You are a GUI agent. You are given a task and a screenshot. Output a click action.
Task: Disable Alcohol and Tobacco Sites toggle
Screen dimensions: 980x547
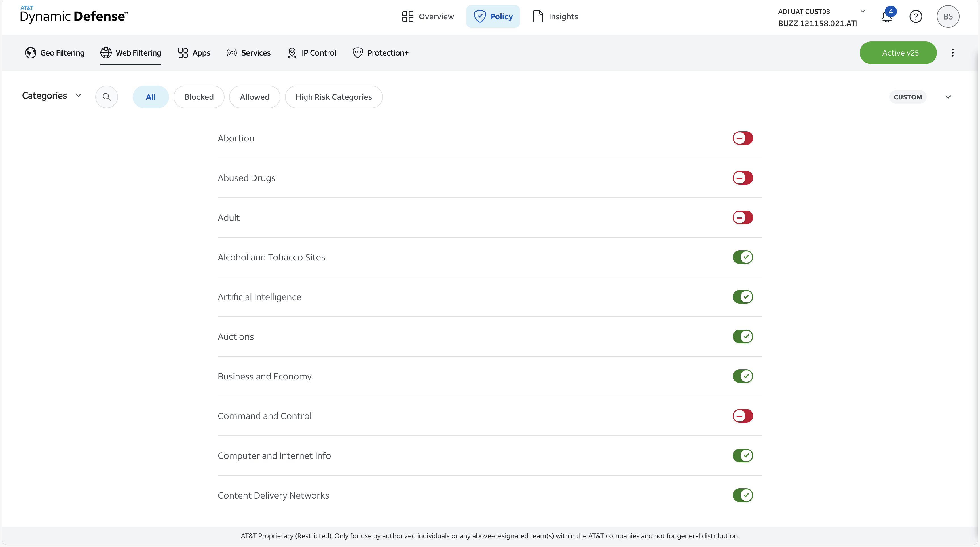tap(743, 257)
